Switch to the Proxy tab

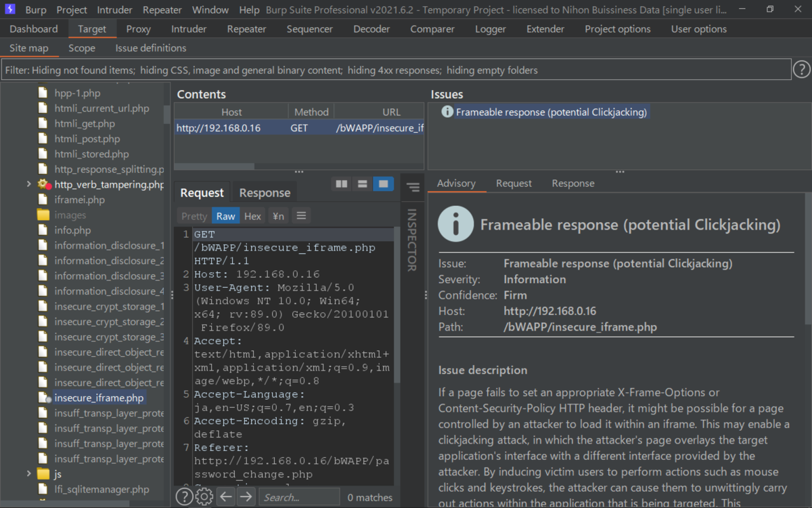pyautogui.click(x=139, y=29)
